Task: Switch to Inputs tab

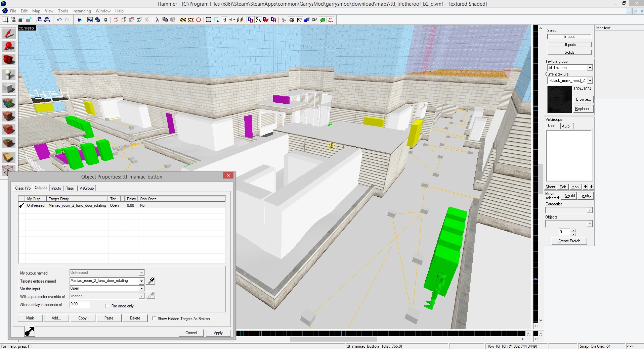Action: click(56, 188)
